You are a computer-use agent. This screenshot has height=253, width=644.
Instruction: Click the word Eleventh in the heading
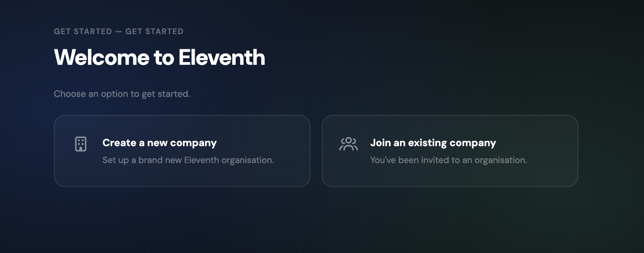pos(222,57)
